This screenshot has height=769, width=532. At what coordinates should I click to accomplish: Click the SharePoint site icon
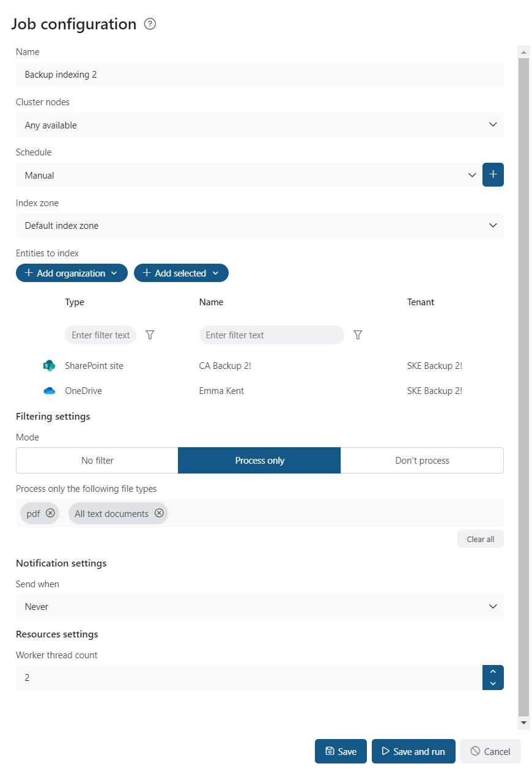[49, 366]
